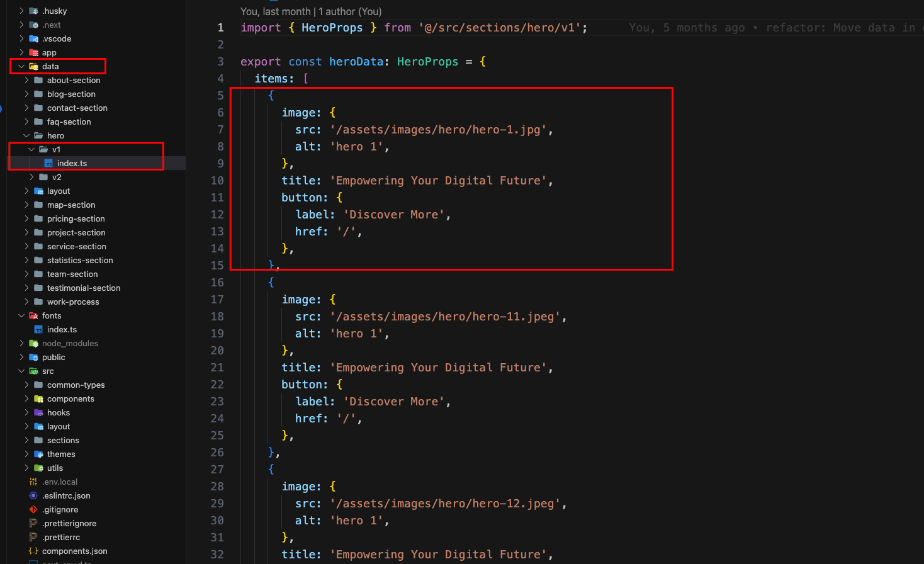This screenshot has height=564, width=924.
Task: Expand the pricing-section folder chevron
Action: [26, 219]
